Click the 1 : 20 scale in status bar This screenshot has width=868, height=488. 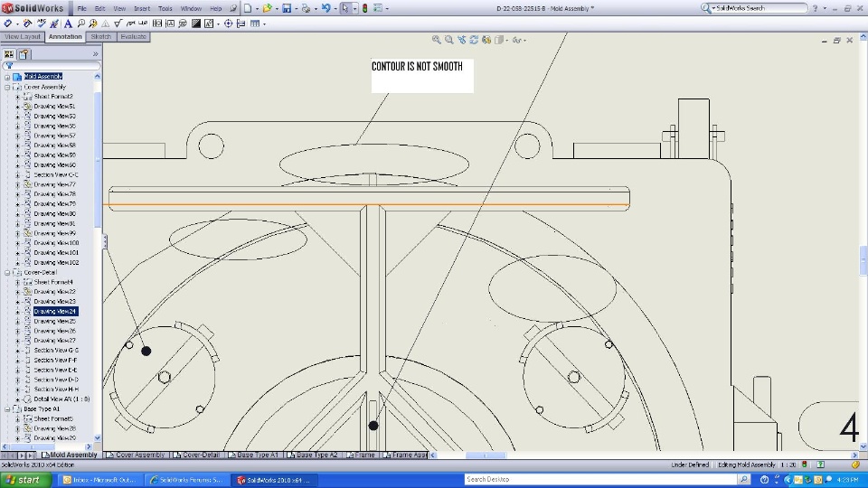click(788, 465)
